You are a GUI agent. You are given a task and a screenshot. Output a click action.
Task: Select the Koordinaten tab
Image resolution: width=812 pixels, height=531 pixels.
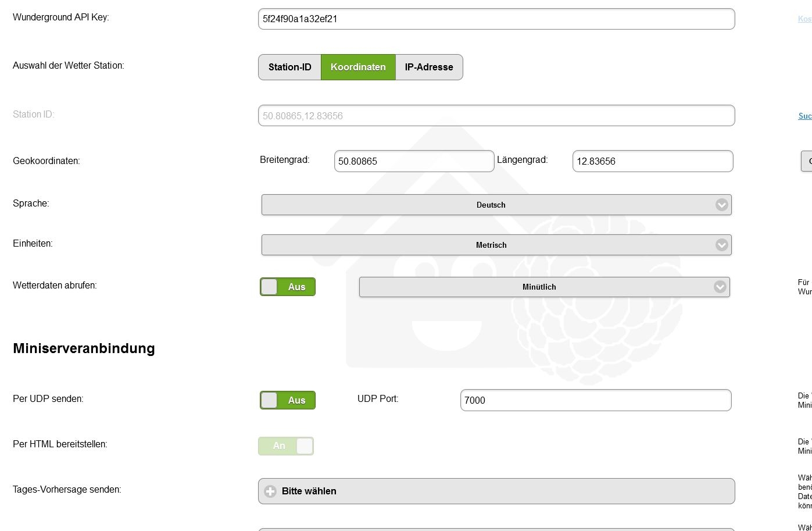(x=358, y=67)
